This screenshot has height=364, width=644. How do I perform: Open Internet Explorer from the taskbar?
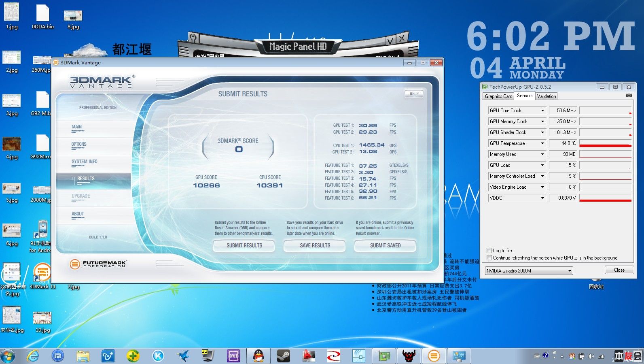33,356
